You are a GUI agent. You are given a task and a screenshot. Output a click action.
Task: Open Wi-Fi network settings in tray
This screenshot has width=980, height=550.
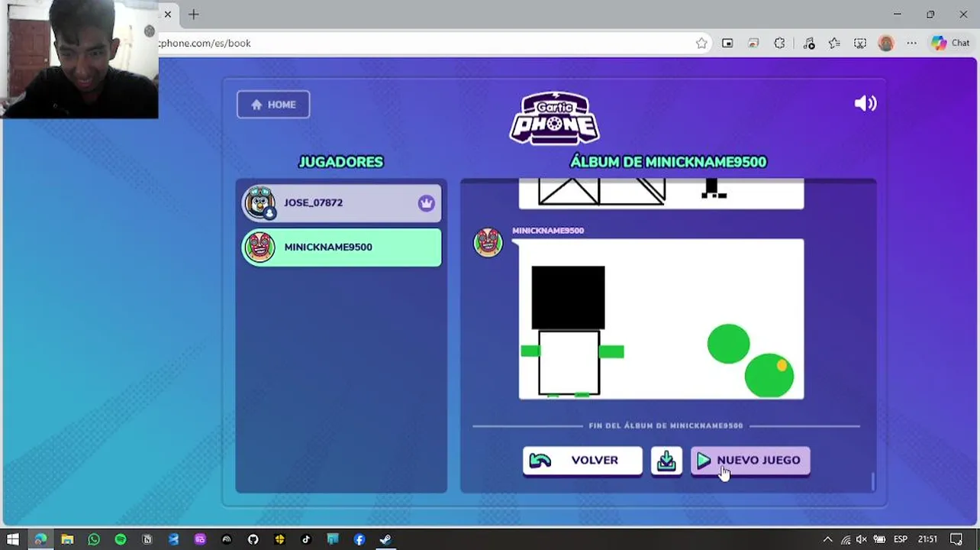[846, 539]
